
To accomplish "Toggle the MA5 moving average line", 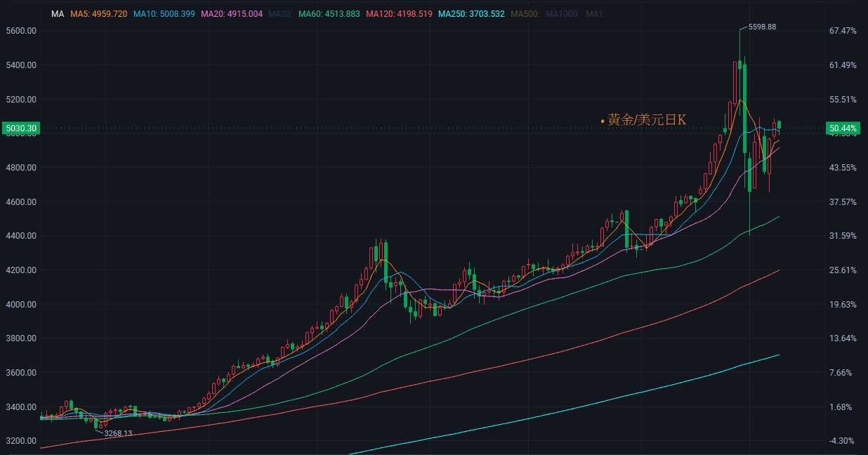I will 99,14.
